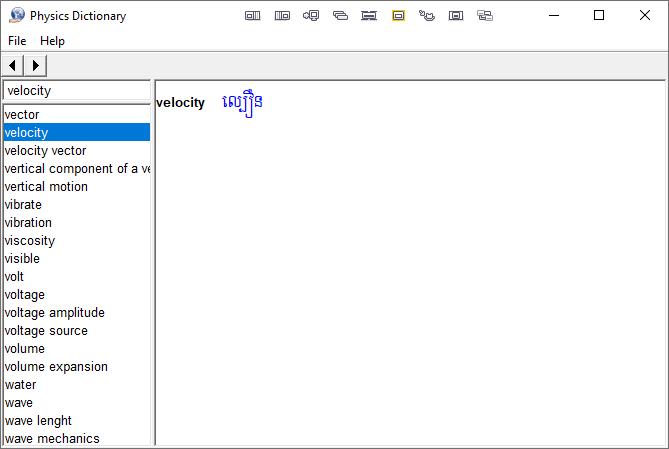Select "velocity vector" entry in the list

[45, 151]
